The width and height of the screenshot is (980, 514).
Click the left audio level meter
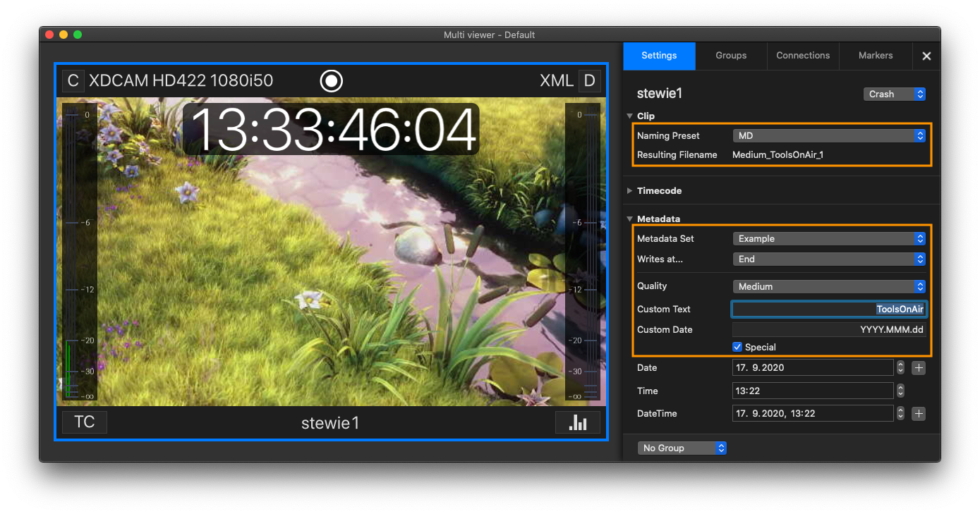[79, 252]
